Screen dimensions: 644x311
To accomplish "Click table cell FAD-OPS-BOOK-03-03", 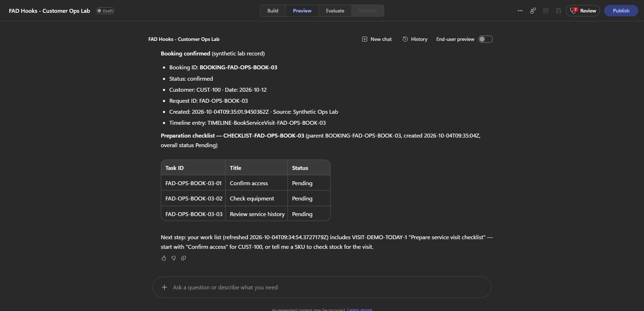I will click(193, 214).
